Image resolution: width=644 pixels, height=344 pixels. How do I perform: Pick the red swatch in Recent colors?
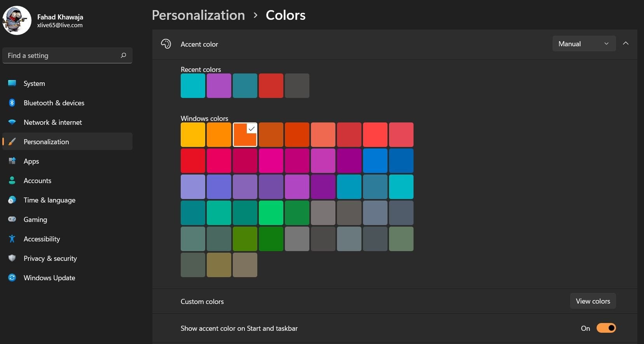tap(271, 86)
